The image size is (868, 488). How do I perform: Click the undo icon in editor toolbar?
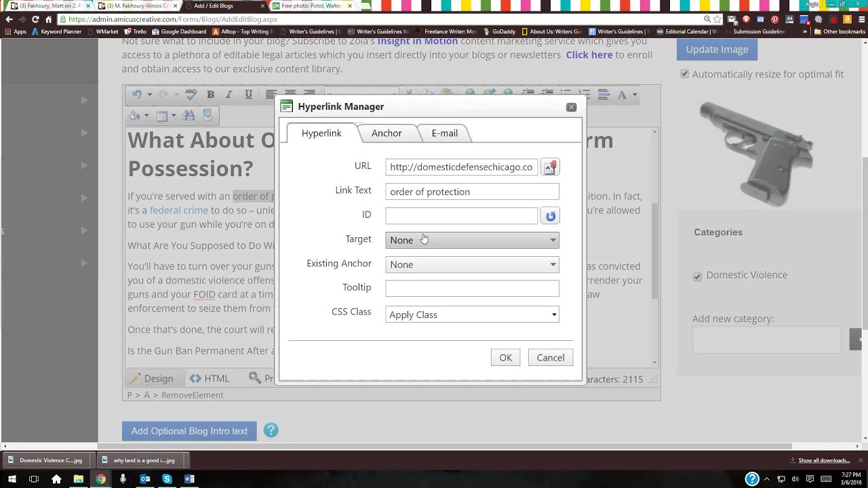click(x=137, y=95)
